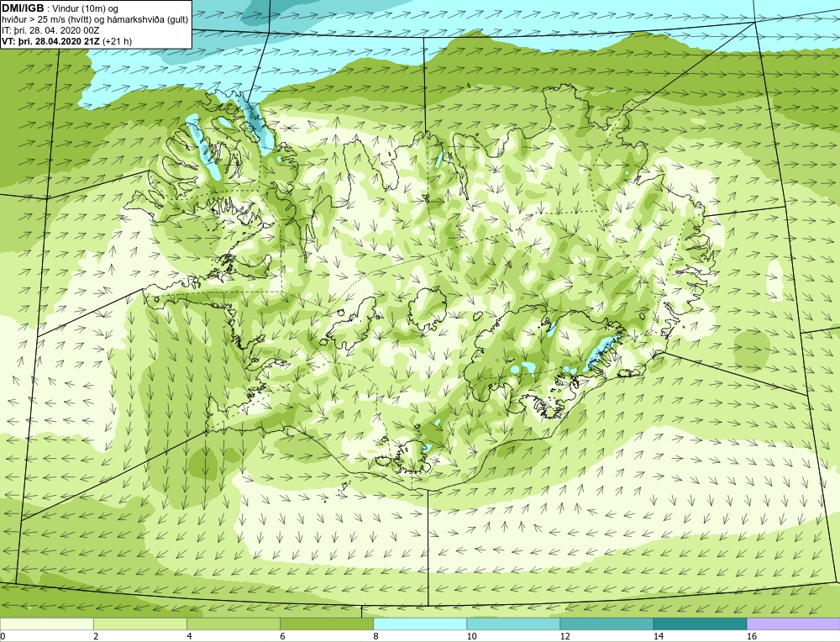Screen dimensions: 840x642
Task: Click the 6–8 m/s dark green legend swatch
Action: [327, 624]
